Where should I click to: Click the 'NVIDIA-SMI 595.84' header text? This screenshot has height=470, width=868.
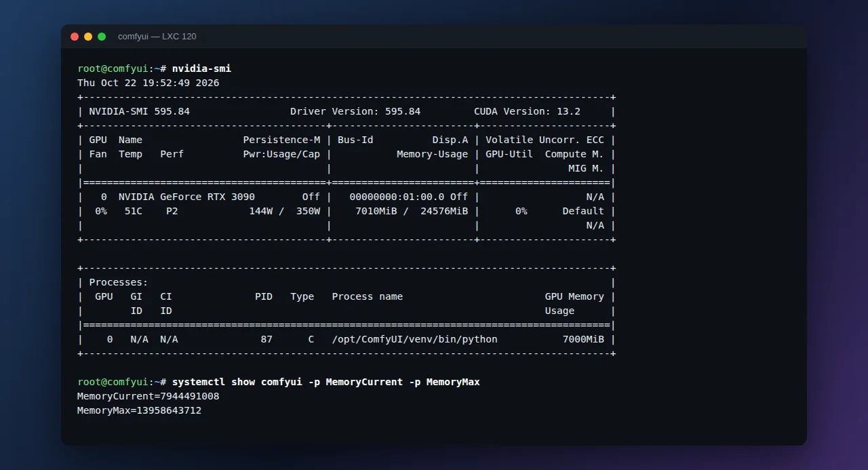pos(140,111)
